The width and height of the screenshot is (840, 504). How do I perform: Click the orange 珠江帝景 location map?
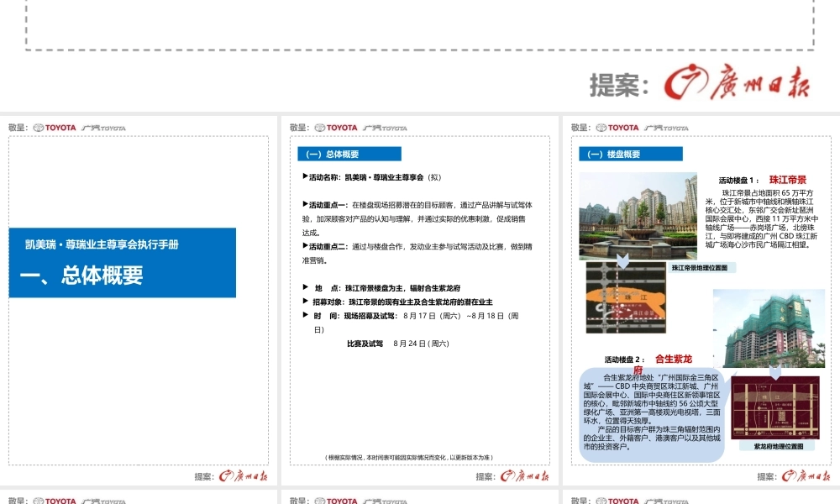(627, 298)
